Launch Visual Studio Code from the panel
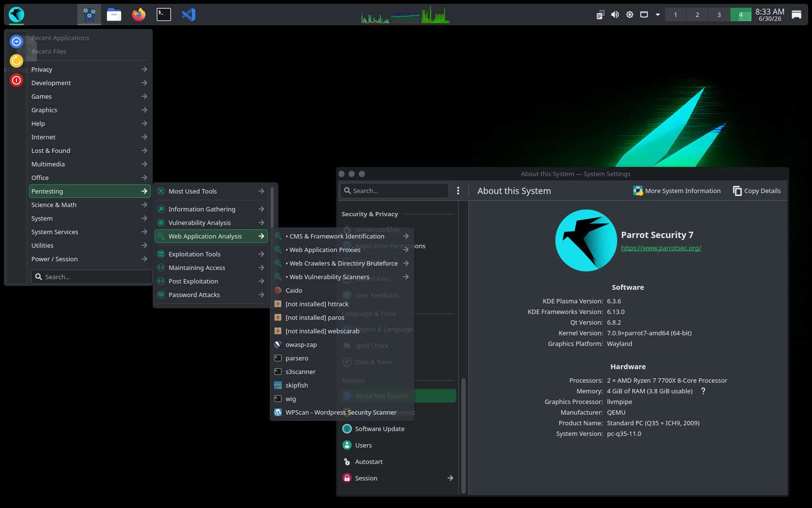This screenshot has height=508, width=812. point(188,15)
